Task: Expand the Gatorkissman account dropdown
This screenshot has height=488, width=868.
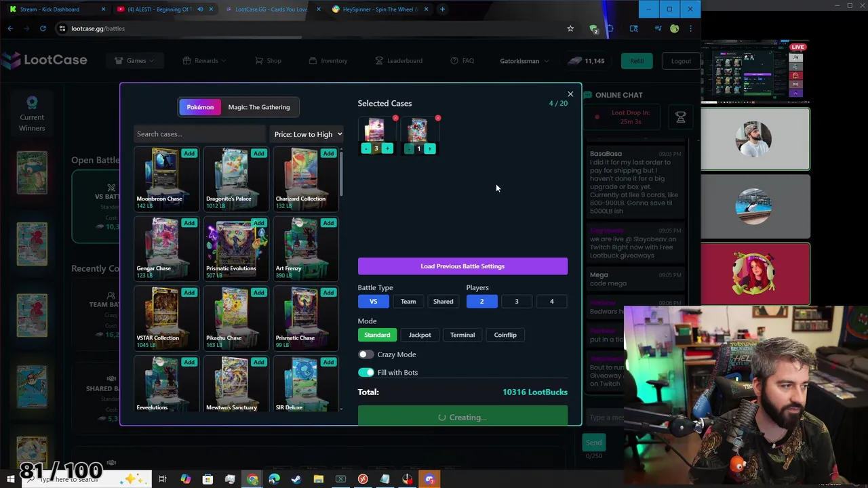Action: click(x=524, y=61)
